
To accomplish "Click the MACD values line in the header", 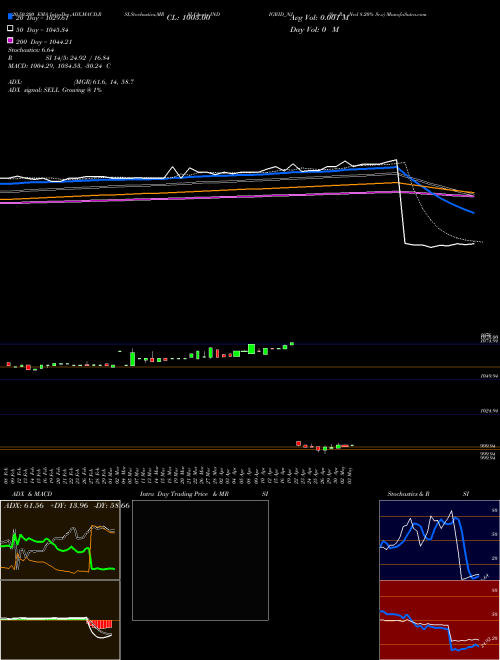I will coord(59,66).
